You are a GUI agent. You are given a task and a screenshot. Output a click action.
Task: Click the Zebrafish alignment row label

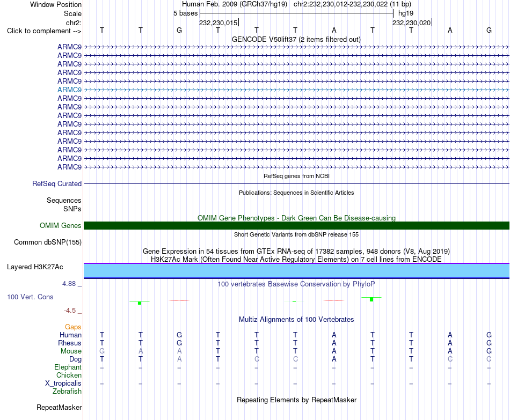pyautogui.click(x=67, y=392)
